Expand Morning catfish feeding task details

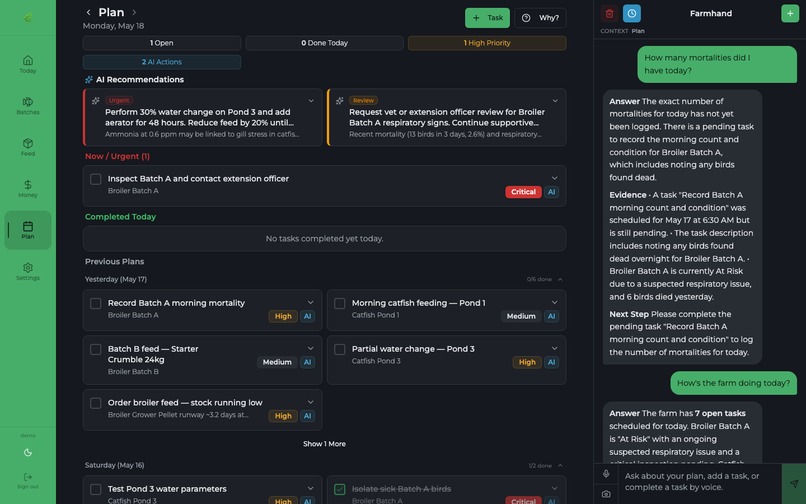point(555,302)
